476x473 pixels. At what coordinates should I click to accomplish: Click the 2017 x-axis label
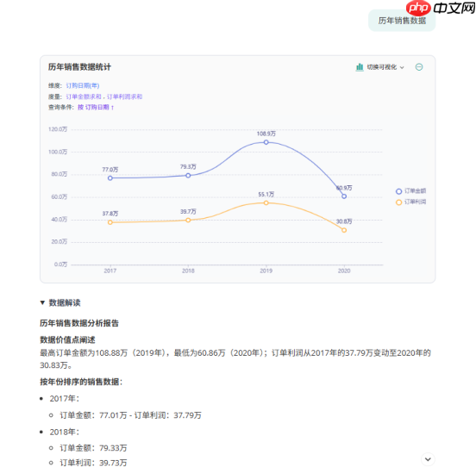110,271
